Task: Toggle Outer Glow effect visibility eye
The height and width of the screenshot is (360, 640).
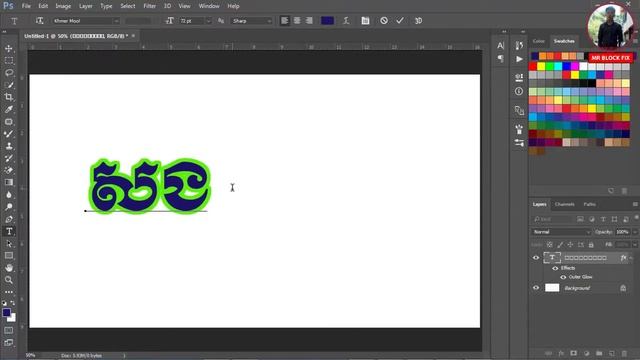Action: pos(563,277)
